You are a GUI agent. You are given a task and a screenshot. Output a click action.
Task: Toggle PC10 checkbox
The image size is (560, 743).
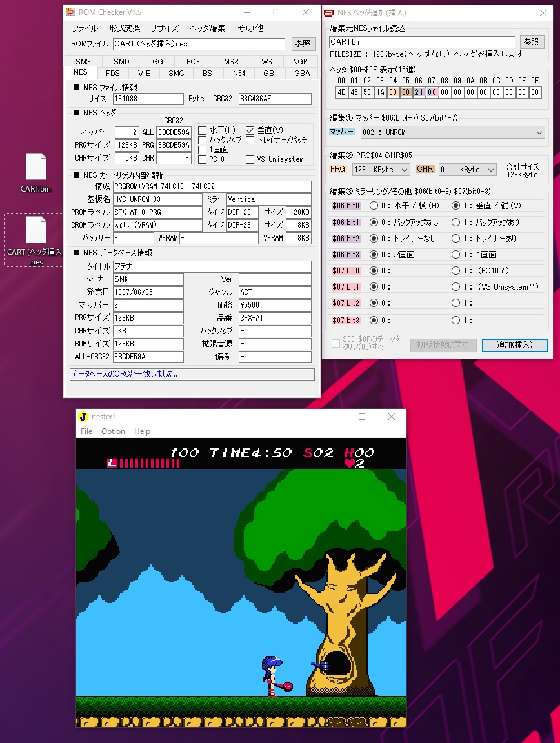(x=203, y=160)
